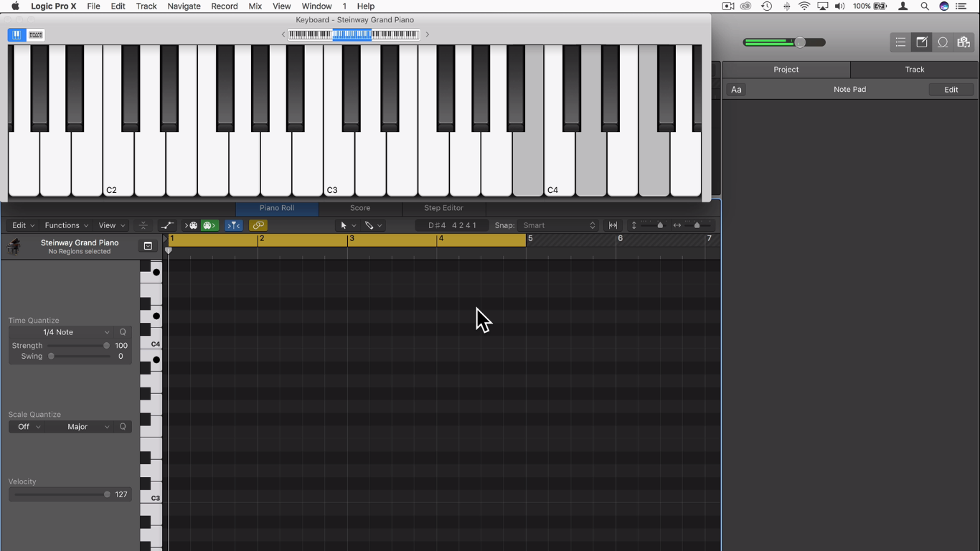Open the Mix menu

tap(255, 6)
